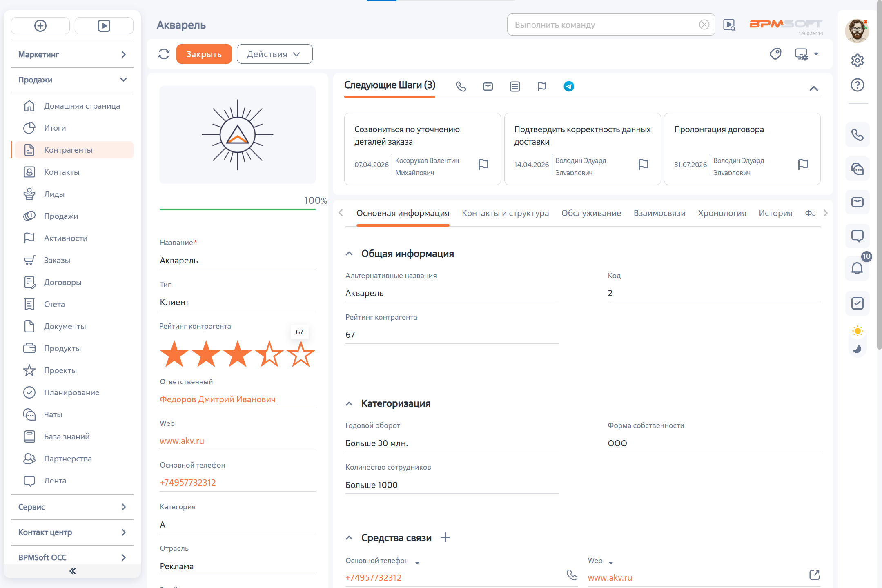Open the Действия dropdown
Viewport: 882px width, 588px height.
[274, 54]
